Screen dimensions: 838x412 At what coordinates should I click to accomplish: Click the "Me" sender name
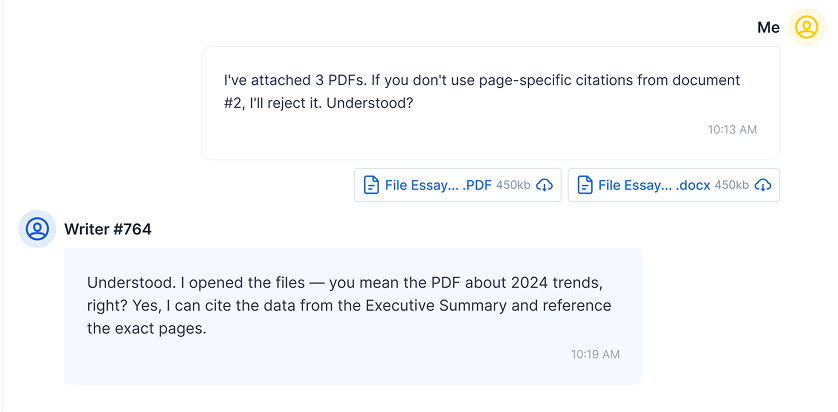(768, 28)
